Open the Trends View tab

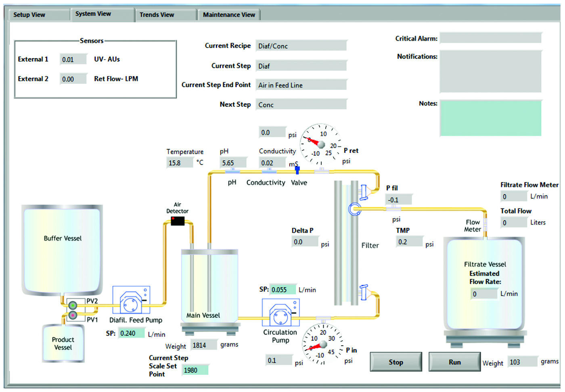tap(165, 15)
